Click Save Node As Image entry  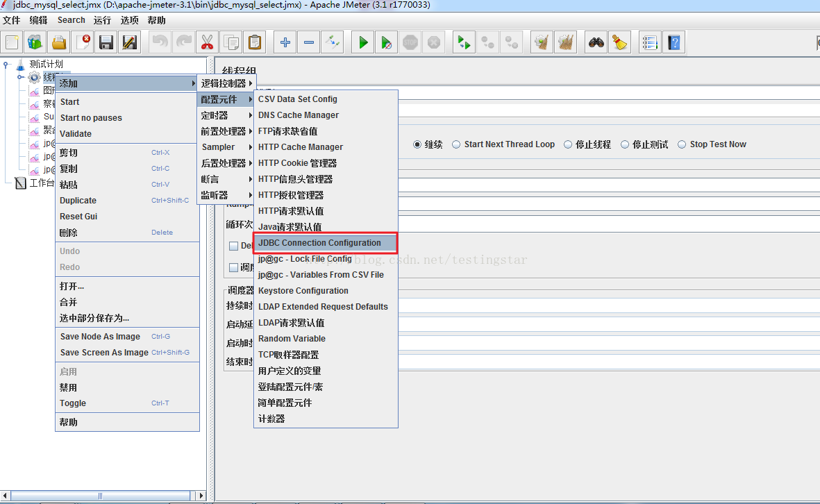pyautogui.click(x=127, y=337)
